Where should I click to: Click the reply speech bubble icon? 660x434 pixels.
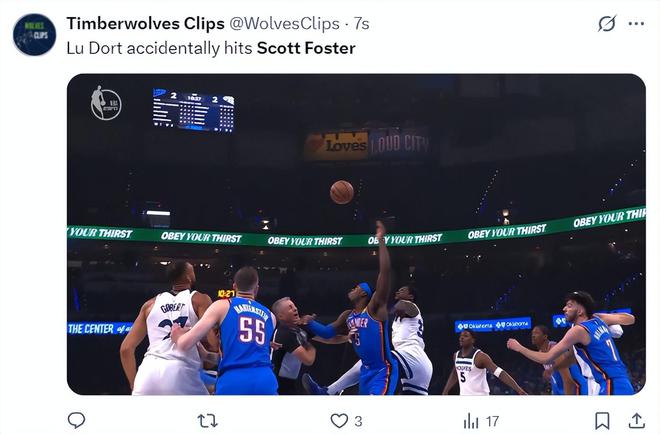pos(76,420)
